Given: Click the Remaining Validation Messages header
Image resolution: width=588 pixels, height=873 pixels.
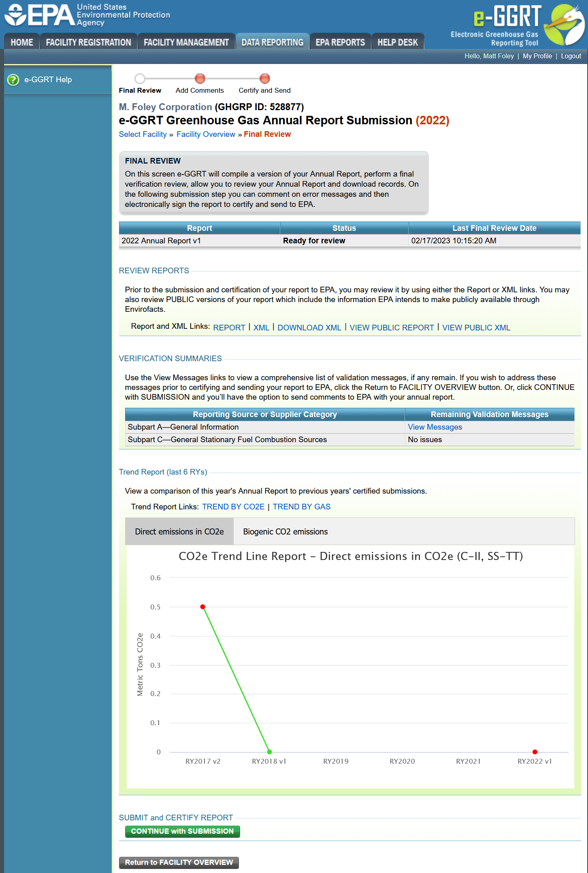Looking at the screenshot, I should click(490, 414).
